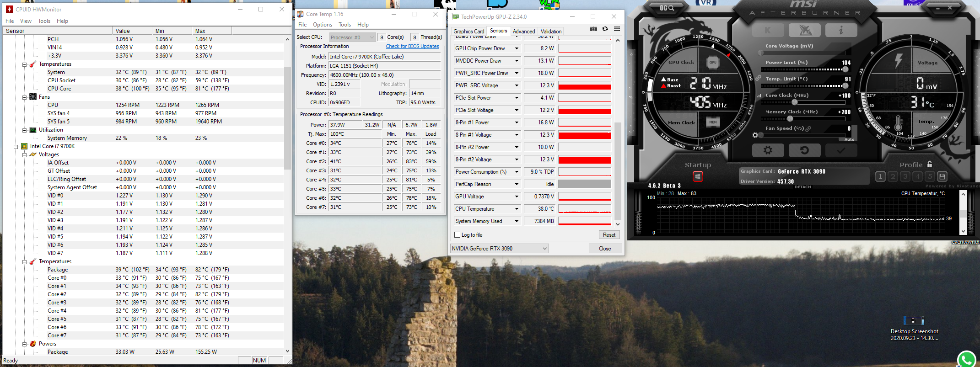The image size is (980, 367).
Task: Click the Temp. Limit slider handle
Action: click(845, 86)
